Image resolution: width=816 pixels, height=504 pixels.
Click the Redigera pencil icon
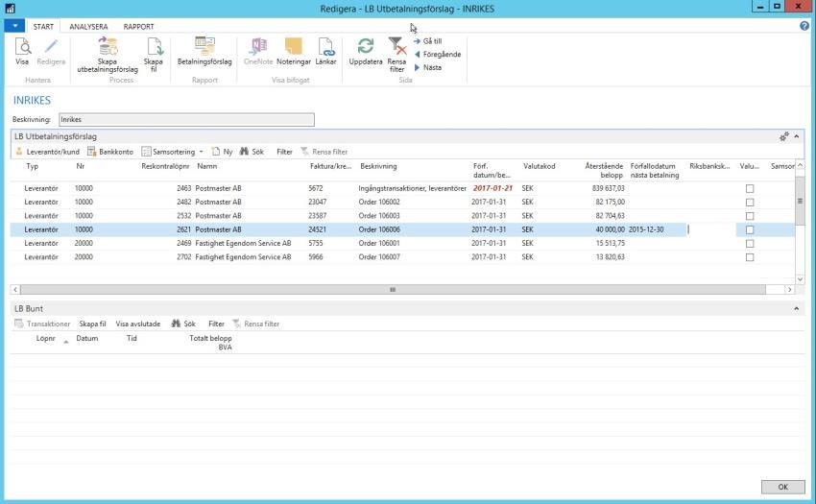tap(51, 52)
